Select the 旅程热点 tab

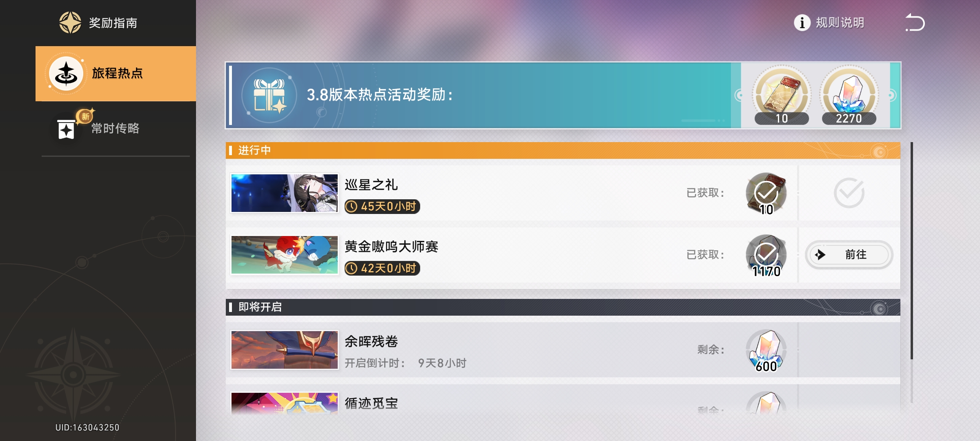pyautogui.click(x=116, y=73)
